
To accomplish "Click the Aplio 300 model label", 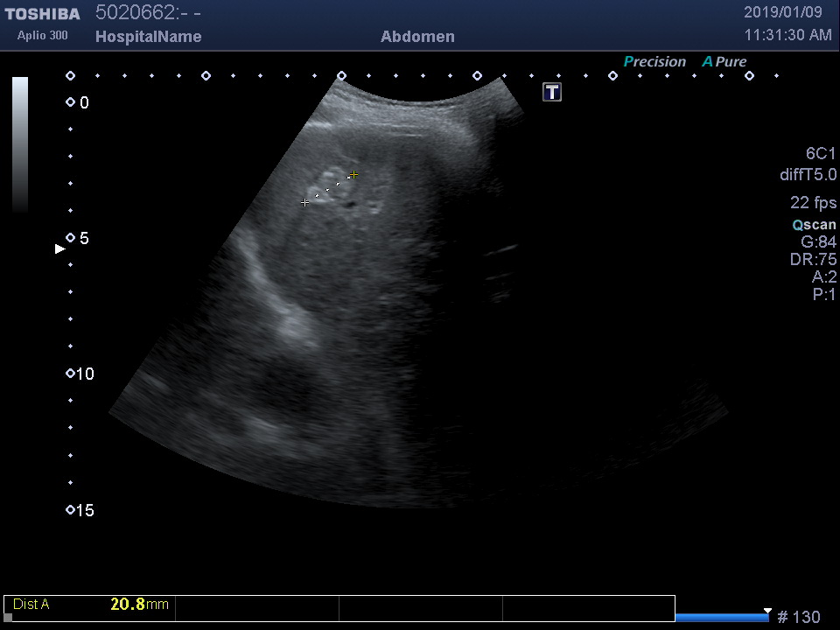I will (42, 35).
